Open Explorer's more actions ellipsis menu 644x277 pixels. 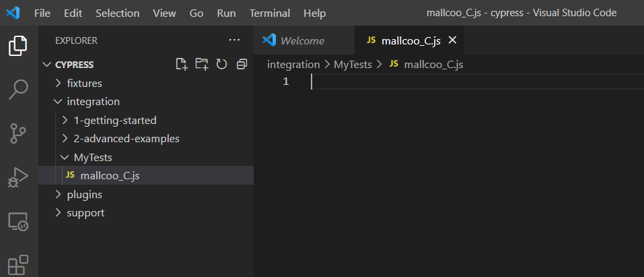click(x=234, y=40)
